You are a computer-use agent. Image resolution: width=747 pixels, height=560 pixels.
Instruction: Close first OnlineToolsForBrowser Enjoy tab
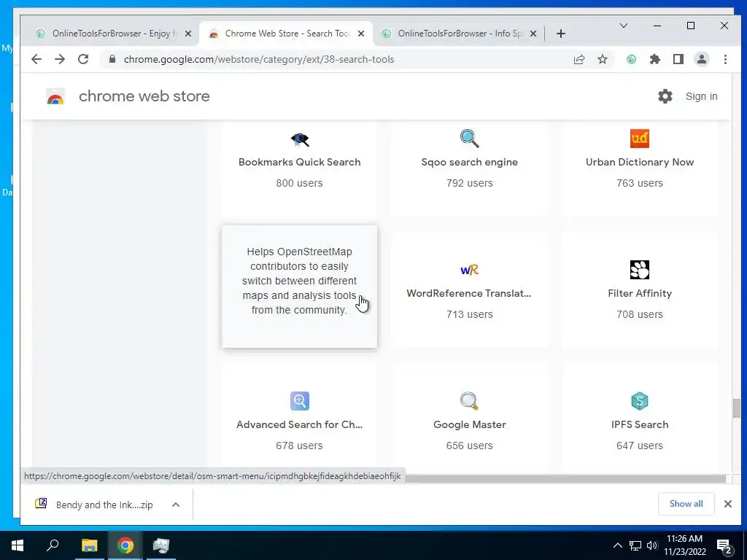tap(188, 34)
